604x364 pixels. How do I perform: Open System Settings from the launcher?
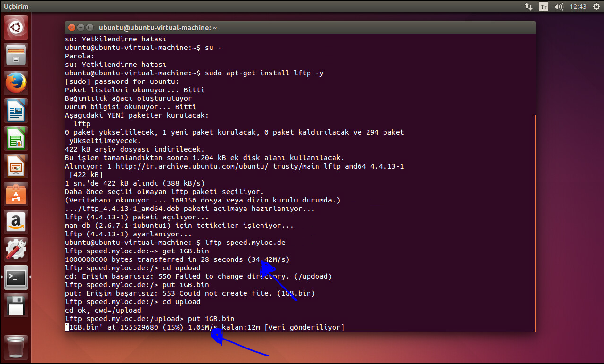click(16, 250)
